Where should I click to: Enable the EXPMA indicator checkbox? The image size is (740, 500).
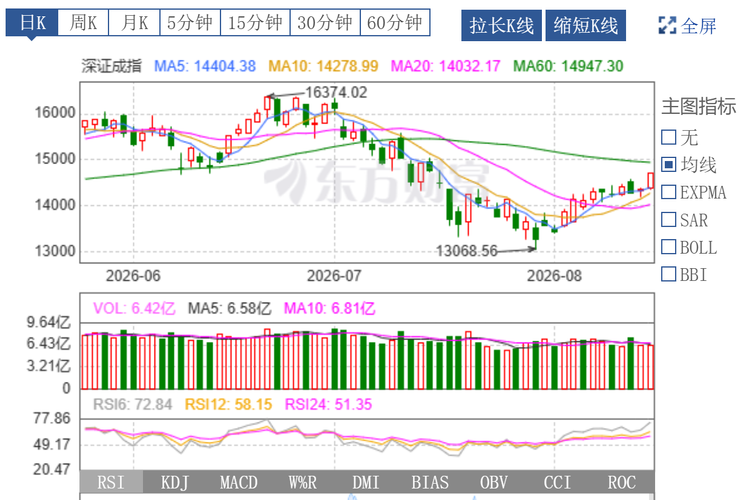[669, 192]
